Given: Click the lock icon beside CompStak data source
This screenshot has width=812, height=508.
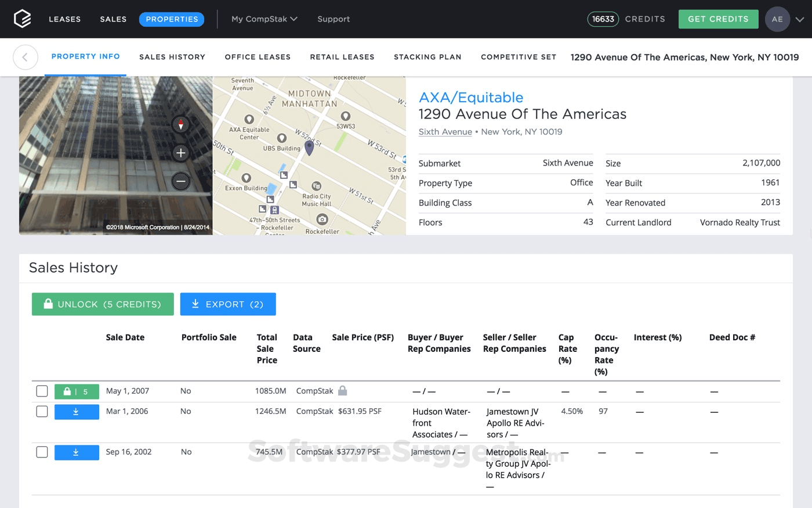Looking at the screenshot, I should (x=342, y=390).
